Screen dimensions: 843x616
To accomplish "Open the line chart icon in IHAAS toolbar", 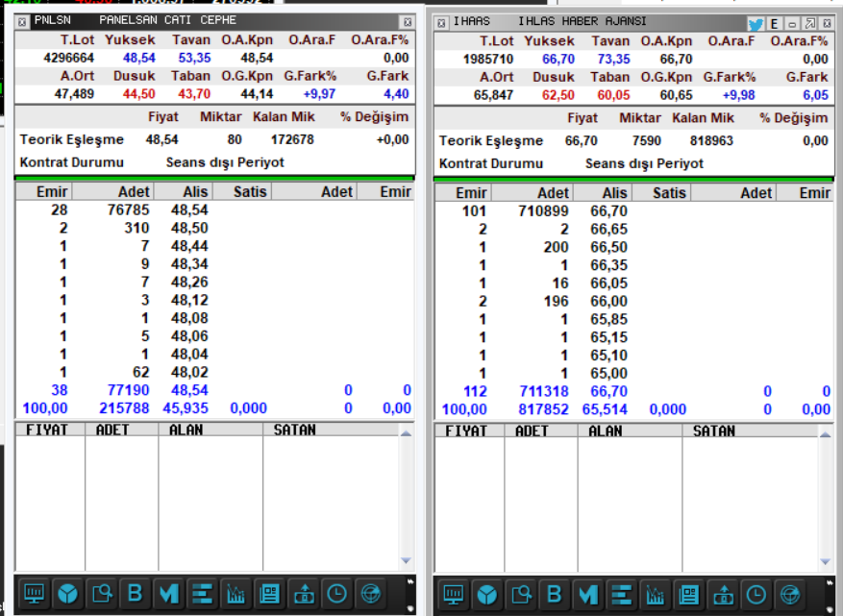I will tap(656, 595).
